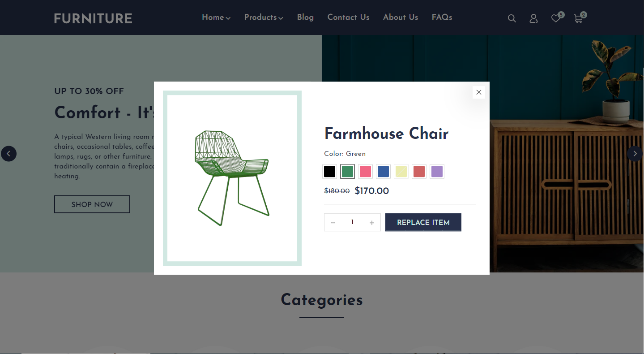Viewport: 644px width, 354px height.
Task: Click the green chair product image
Action: point(232,178)
